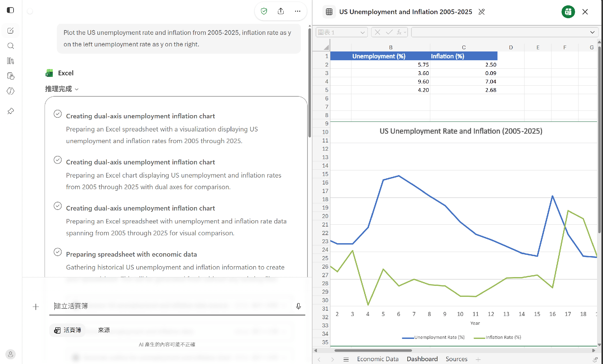Click the cancel X in formula bar
This screenshot has height=364, width=603.
coord(378,32)
